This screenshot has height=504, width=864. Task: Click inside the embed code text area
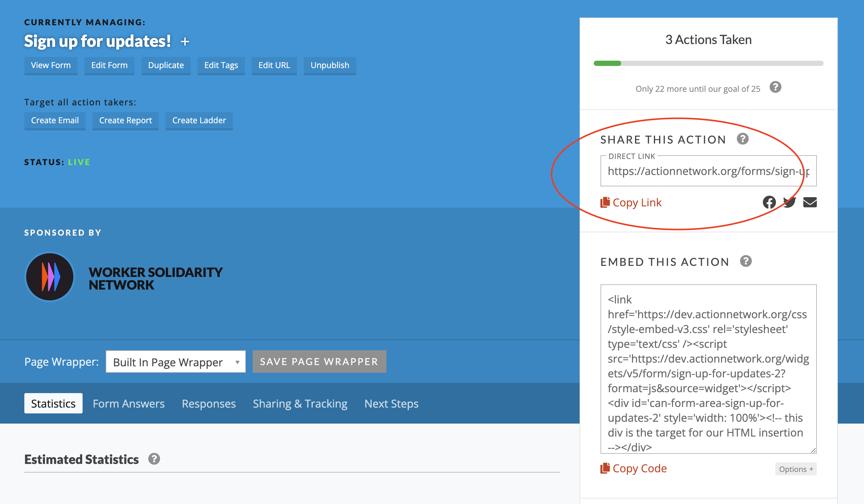click(708, 369)
